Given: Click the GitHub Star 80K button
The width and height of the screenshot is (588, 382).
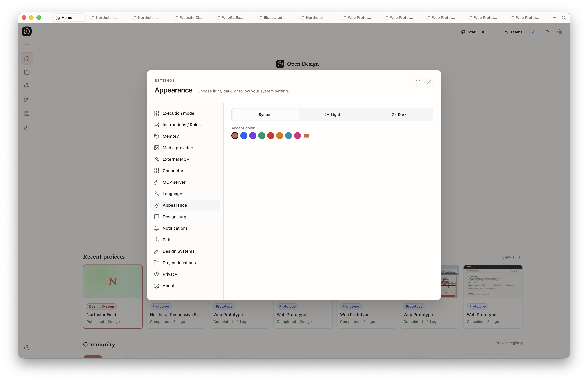Looking at the screenshot, I should [477, 32].
